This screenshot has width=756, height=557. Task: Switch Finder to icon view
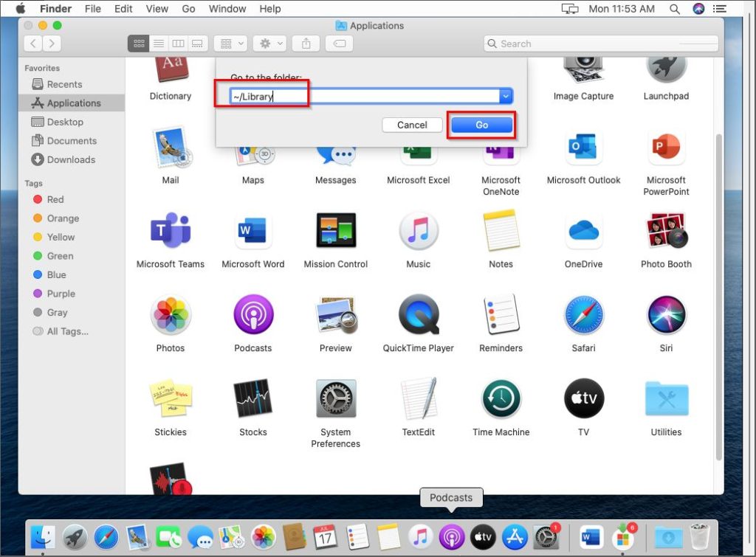point(139,44)
